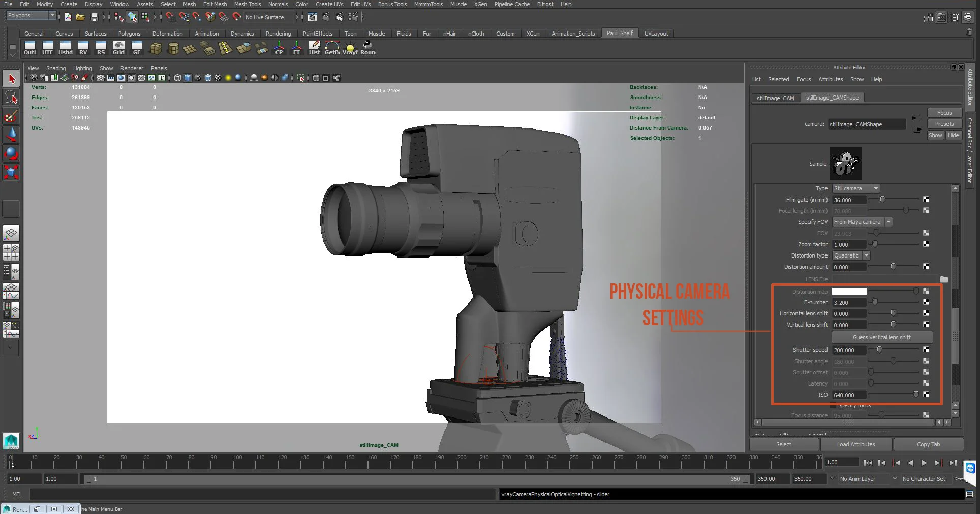
Task: Open the camera Type dropdown
Action: tap(856, 188)
